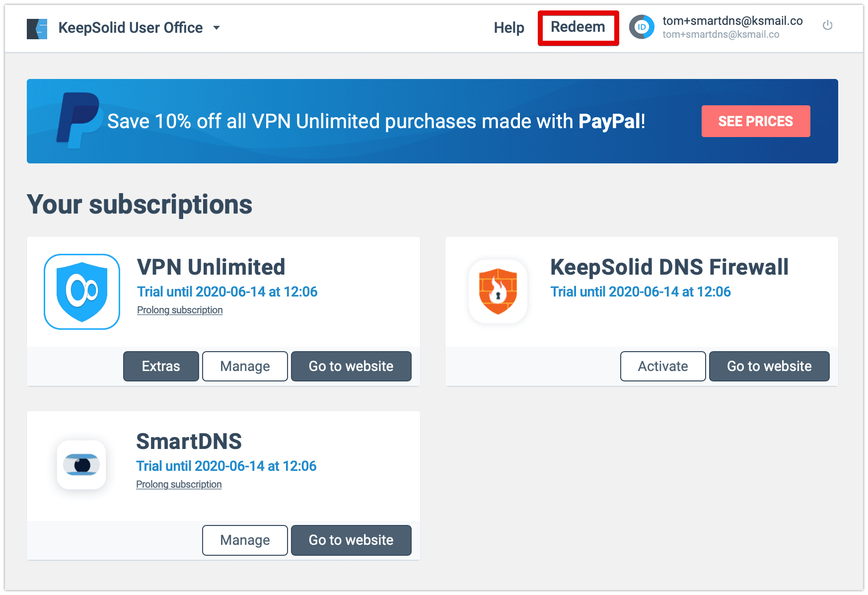The image size is (868, 595).
Task: Click the KeepSolid User Office title
Action: tap(131, 28)
